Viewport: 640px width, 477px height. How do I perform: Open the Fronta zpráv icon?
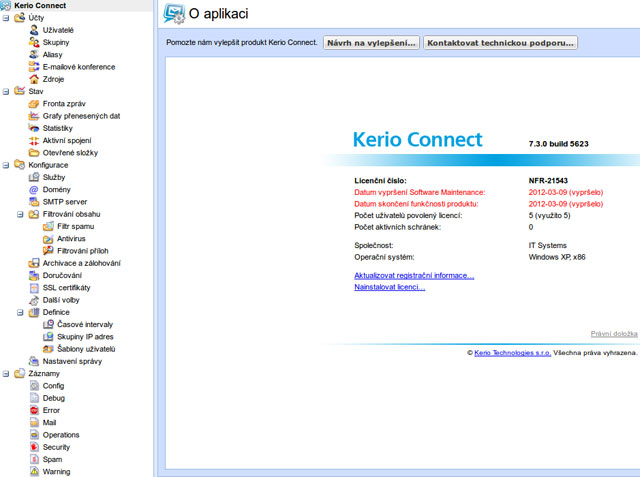[x=34, y=104]
